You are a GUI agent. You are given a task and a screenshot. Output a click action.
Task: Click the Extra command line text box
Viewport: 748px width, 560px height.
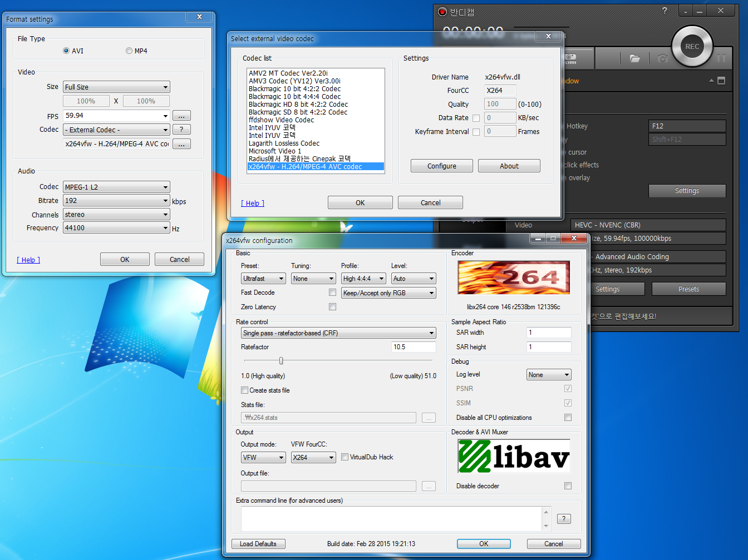391,519
